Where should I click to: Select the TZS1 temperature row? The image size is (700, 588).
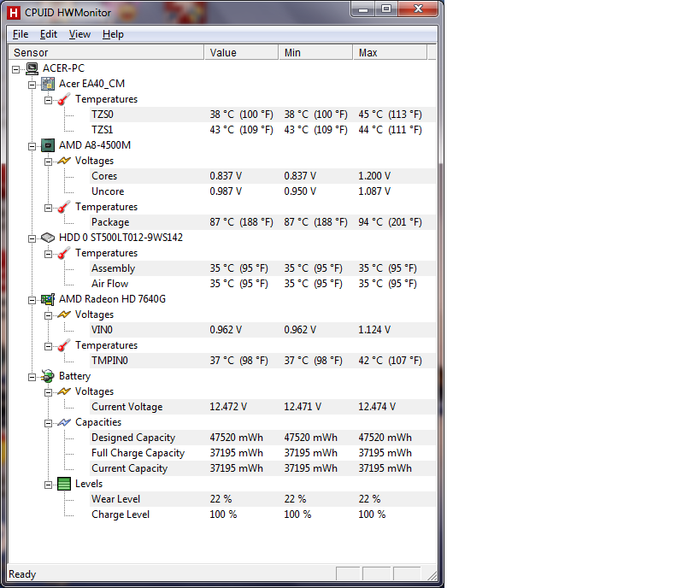pos(262,129)
